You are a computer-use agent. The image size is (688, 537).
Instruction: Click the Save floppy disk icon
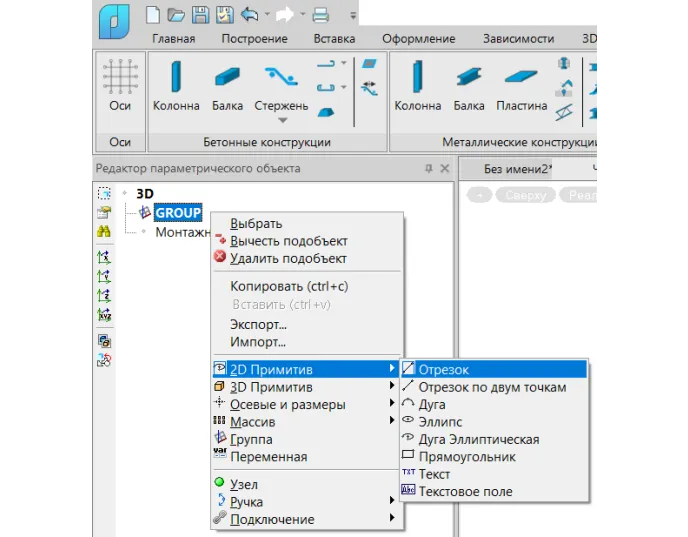point(201,15)
